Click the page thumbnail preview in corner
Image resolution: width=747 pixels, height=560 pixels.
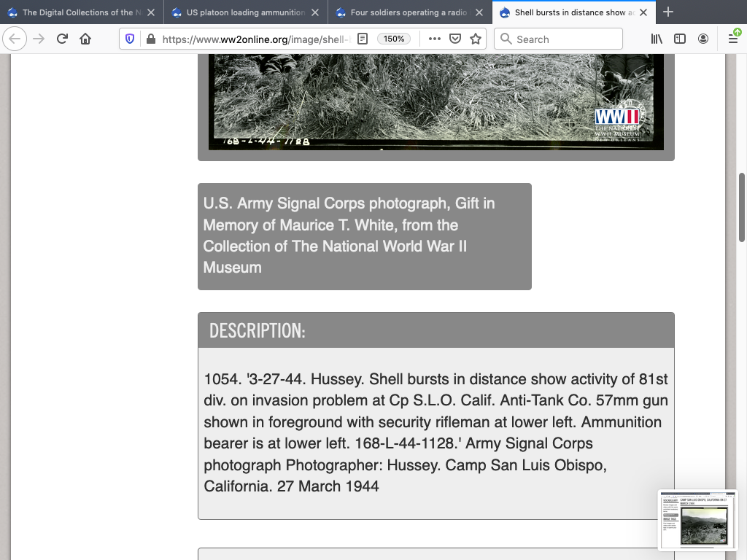coord(697,520)
